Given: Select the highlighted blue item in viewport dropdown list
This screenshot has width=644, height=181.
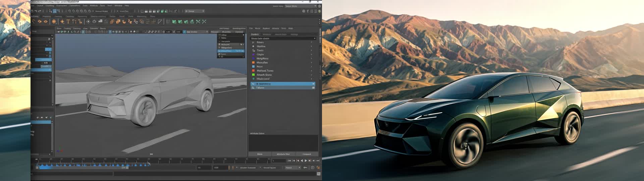Looking at the screenshot, I should pos(231,51).
